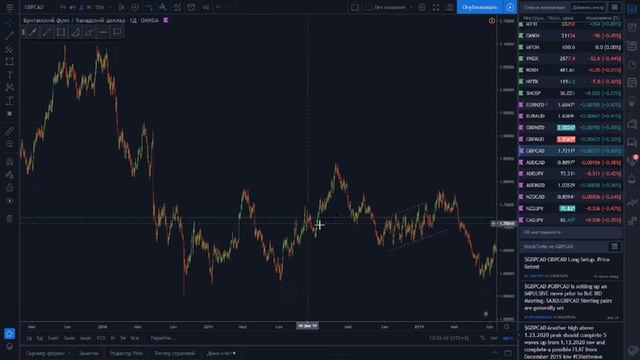Open the chart patterns tool group
Image resolution: width=640 pixels, height=360 pixels.
click(x=9, y=87)
